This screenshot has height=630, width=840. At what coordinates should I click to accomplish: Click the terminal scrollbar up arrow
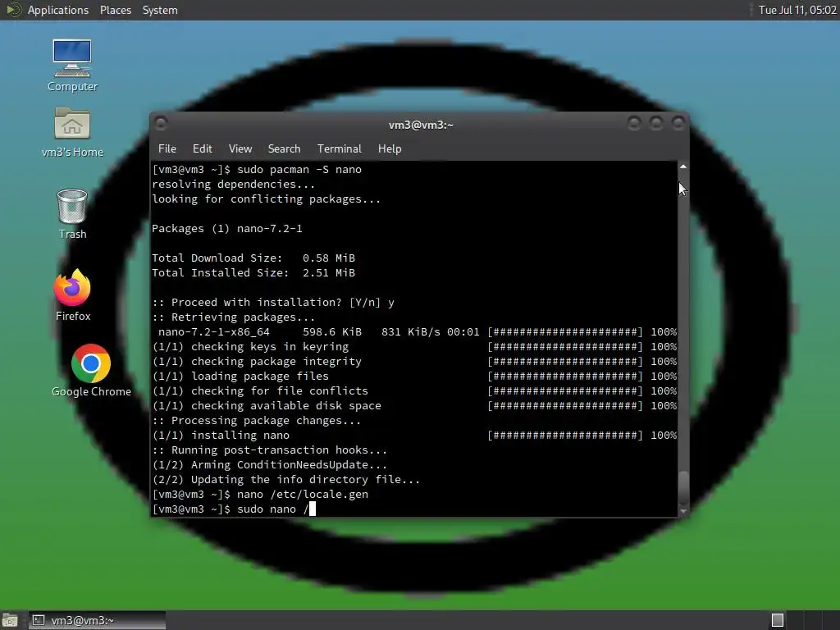(x=683, y=167)
